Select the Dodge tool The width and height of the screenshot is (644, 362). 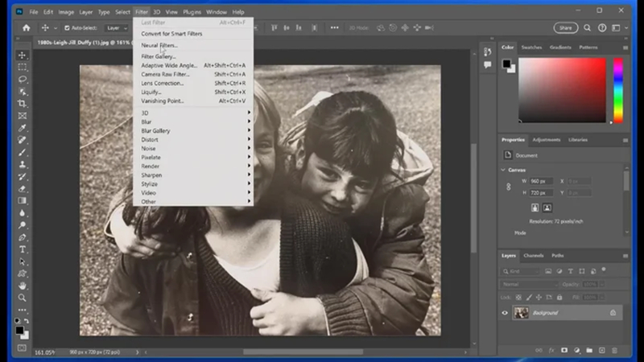(x=23, y=225)
